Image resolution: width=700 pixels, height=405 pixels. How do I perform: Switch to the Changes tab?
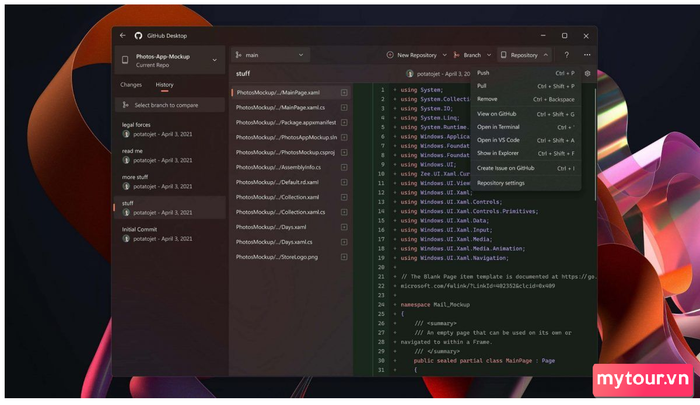tap(131, 84)
